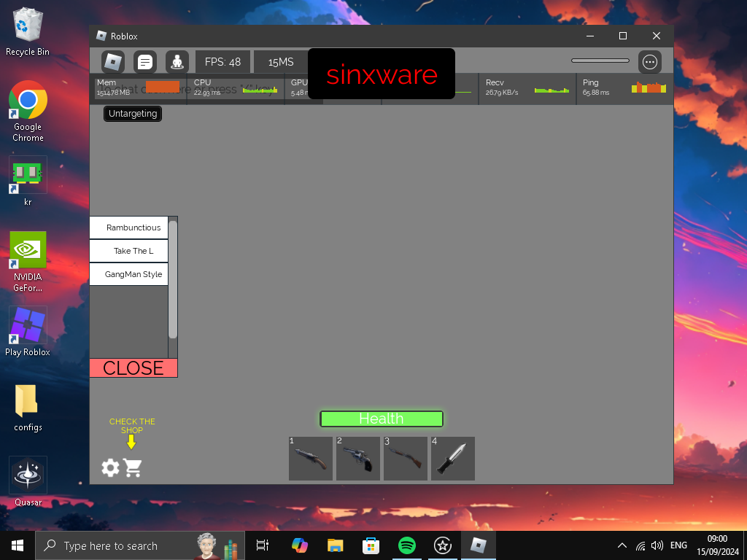Click the Mem usage stat panel
This screenshot has height=560, width=747.
click(x=139, y=89)
